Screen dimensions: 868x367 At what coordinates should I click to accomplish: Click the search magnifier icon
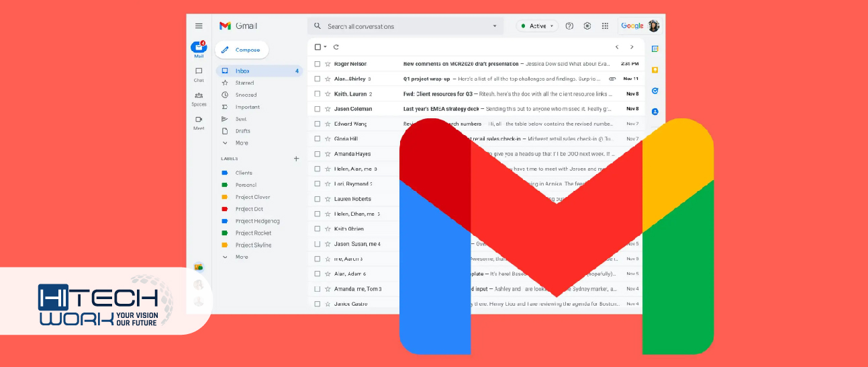tap(318, 26)
